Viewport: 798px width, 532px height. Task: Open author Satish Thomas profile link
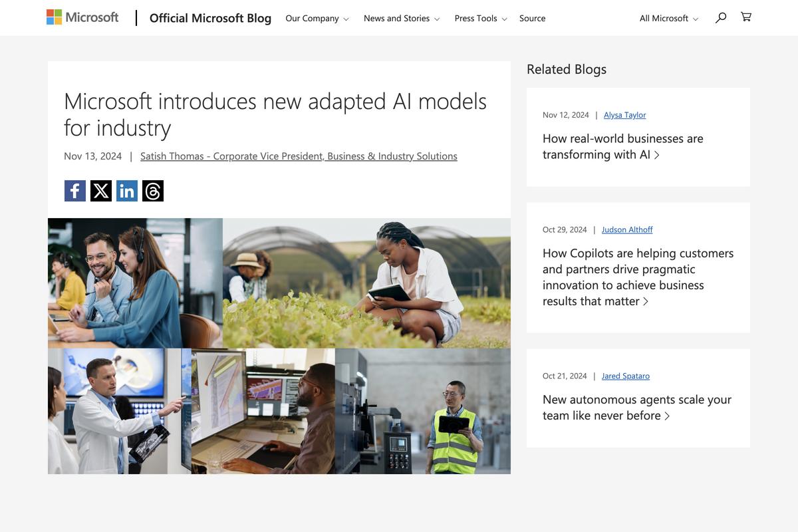(299, 156)
